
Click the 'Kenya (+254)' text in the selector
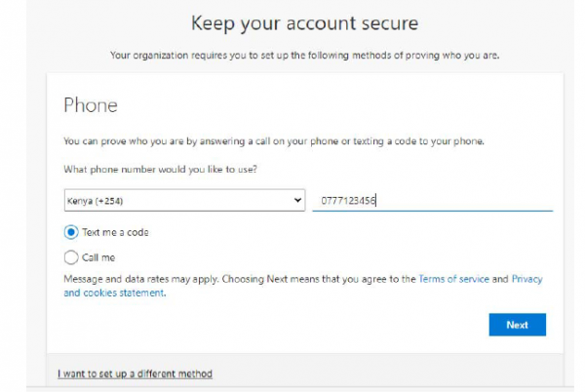pyautogui.click(x=99, y=202)
